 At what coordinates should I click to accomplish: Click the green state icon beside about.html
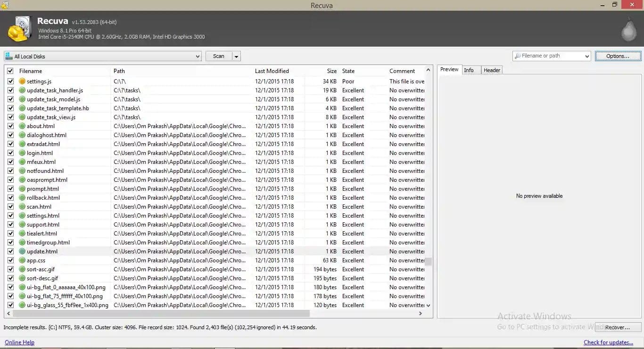[x=22, y=126]
